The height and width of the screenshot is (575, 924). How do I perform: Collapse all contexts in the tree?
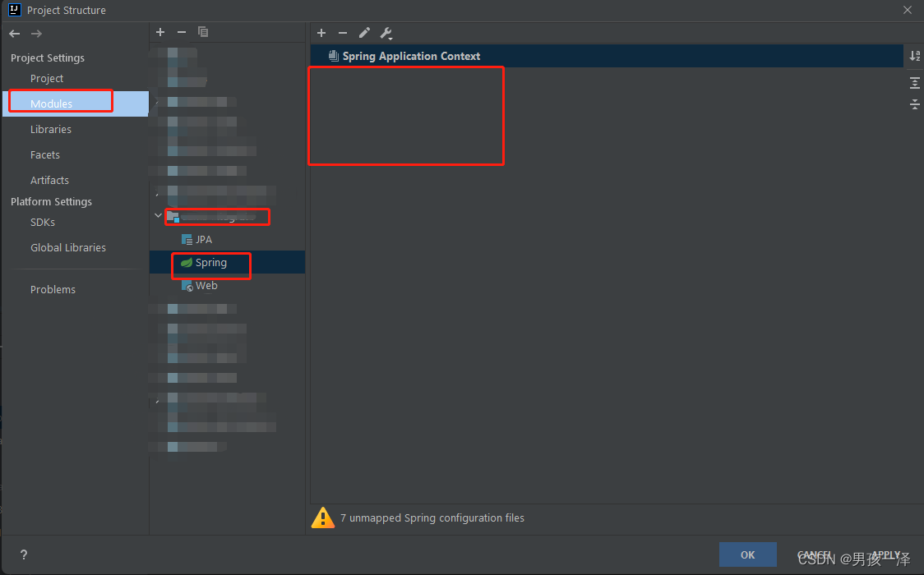click(915, 104)
